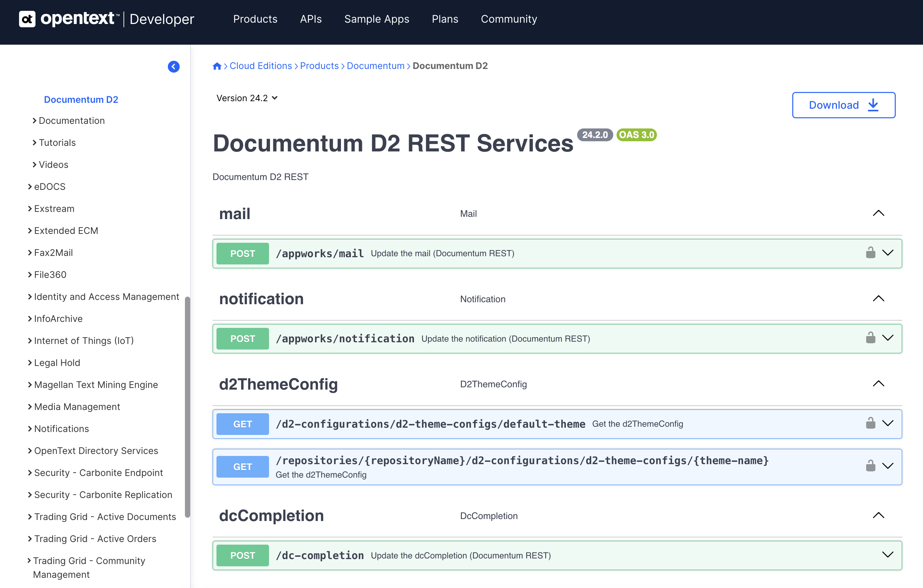Follow the Documentum breadcrumb link
Viewport: 923px width, 588px height.
[x=376, y=66]
